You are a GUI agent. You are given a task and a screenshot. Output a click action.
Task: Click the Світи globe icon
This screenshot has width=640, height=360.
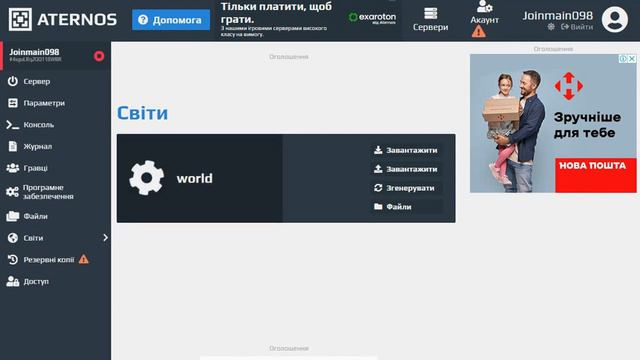13,238
